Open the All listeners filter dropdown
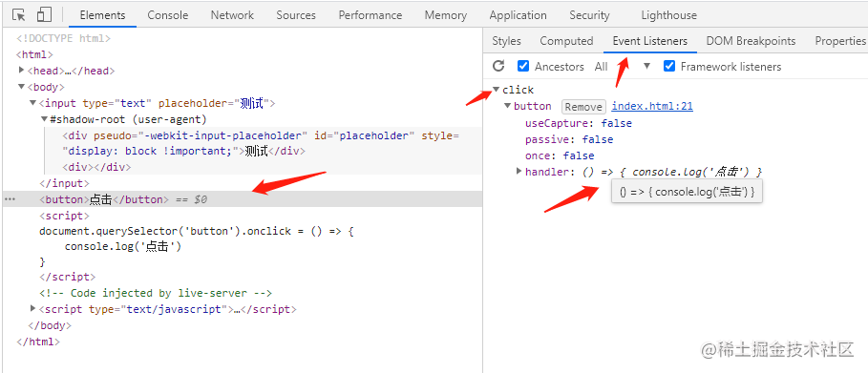The height and width of the screenshot is (373, 868). (623, 67)
